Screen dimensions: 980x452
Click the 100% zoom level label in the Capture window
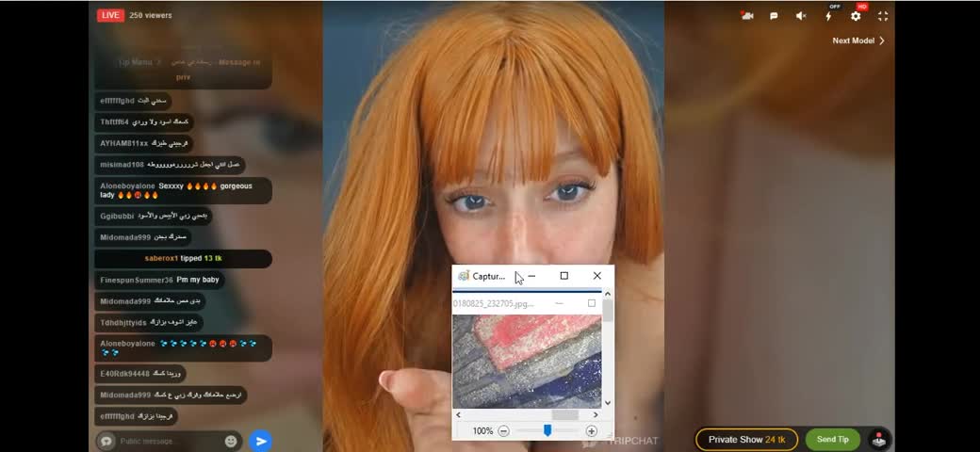point(482,430)
